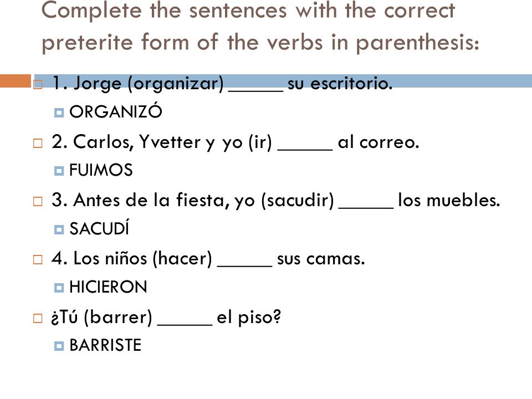532x399 pixels.
Task: Click the bullet square before Jorge sentence
Action: tap(38, 84)
